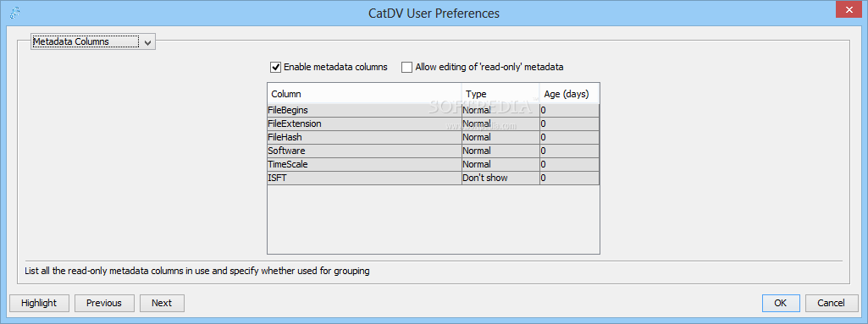This screenshot has width=868, height=324.
Task: Click the dropdown arrow beside Metadata Columns
Action: tap(147, 42)
